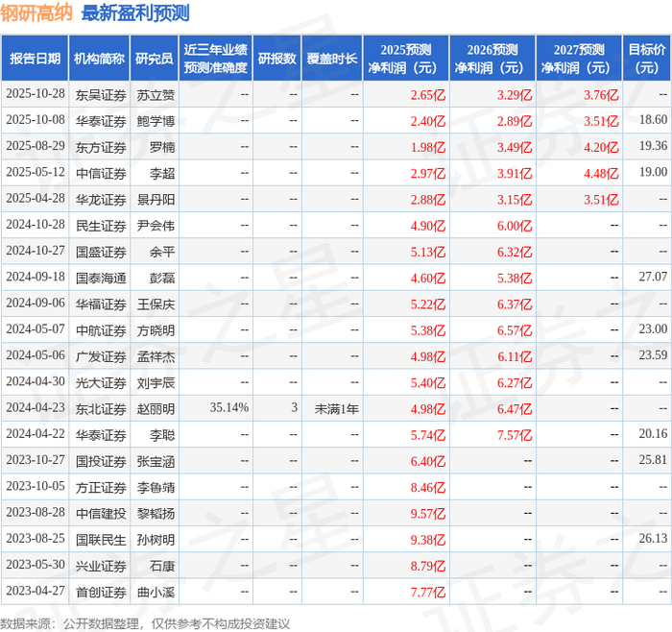Screen dimensions: 672x632
Task: Click the 国联民生 institution cell
Action: point(101,540)
